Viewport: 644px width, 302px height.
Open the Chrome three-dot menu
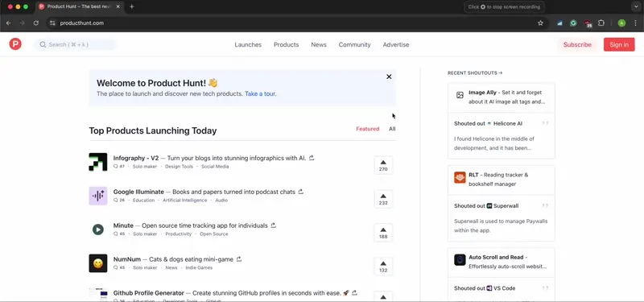tap(635, 23)
